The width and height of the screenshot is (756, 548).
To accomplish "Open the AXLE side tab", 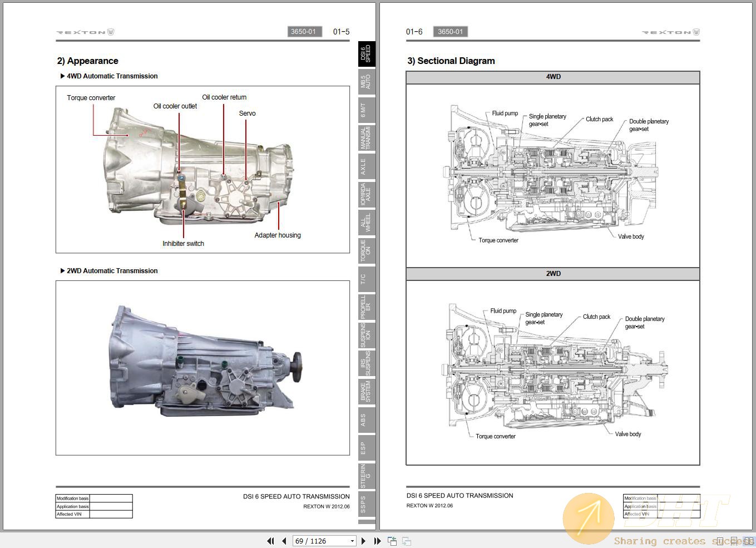I will tap(367, 166).
